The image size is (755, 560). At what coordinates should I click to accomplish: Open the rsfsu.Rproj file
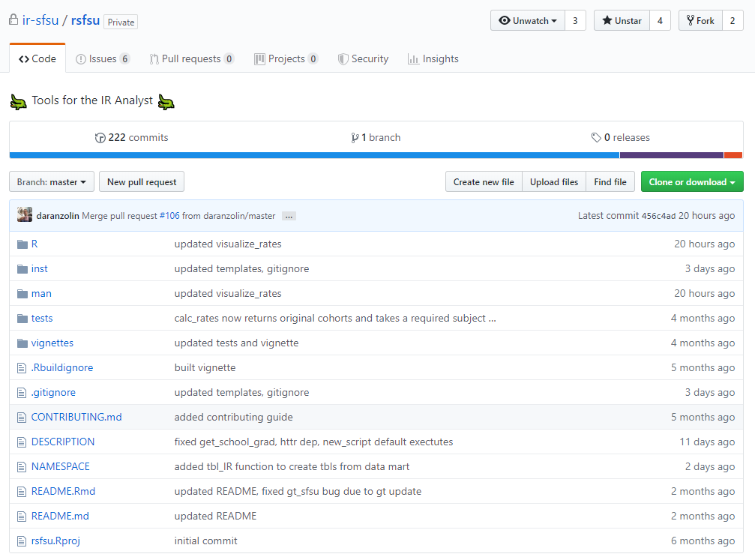tap(55, 541)
